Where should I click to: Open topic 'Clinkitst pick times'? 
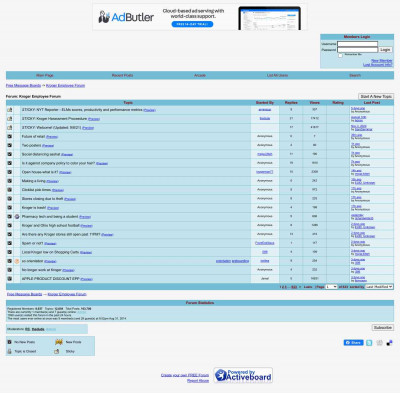tap(36, 190)
